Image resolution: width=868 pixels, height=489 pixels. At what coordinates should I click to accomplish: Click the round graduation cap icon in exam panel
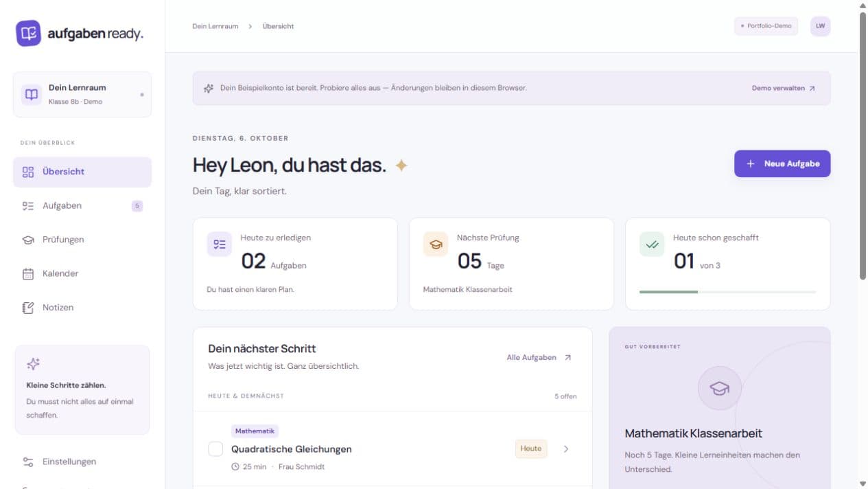point(719,388)
